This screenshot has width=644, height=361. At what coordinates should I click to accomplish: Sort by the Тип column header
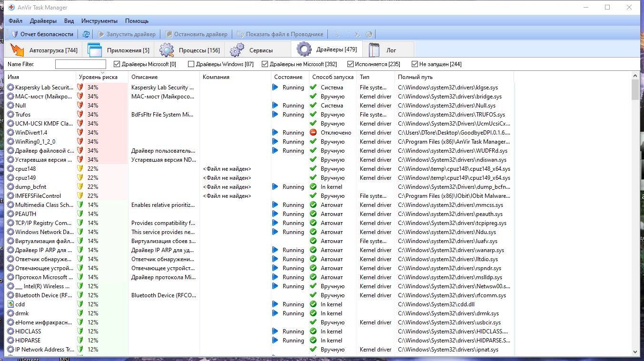376,77
